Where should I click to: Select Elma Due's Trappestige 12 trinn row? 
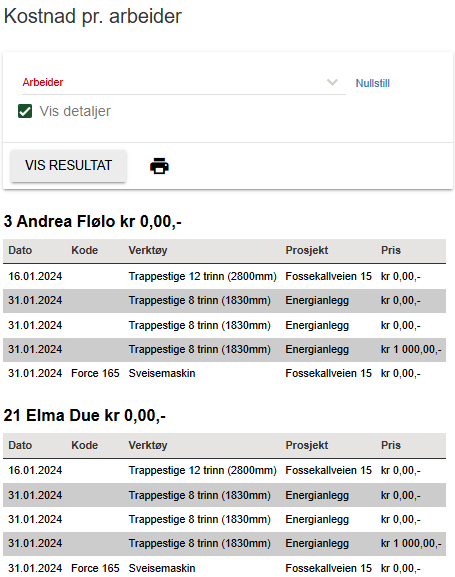coord(224,471)
